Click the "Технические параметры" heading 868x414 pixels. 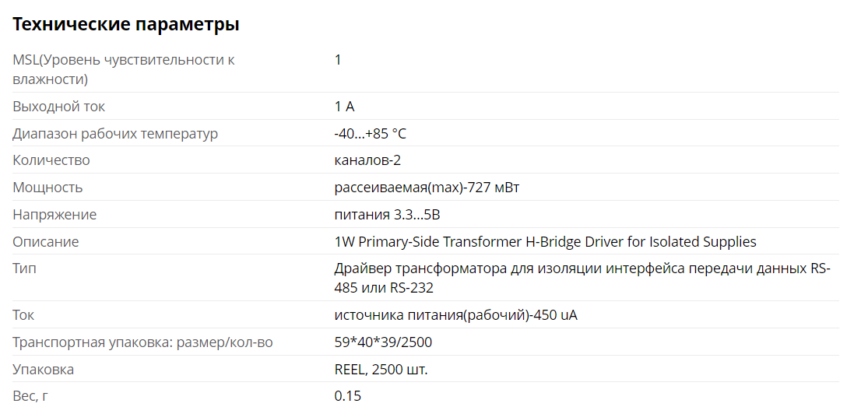point(125,25)
